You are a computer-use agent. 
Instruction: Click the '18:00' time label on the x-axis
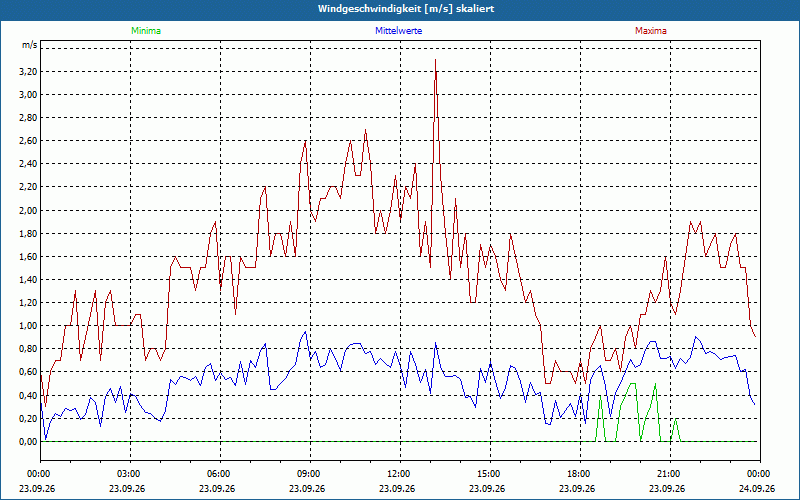[581, 474]
